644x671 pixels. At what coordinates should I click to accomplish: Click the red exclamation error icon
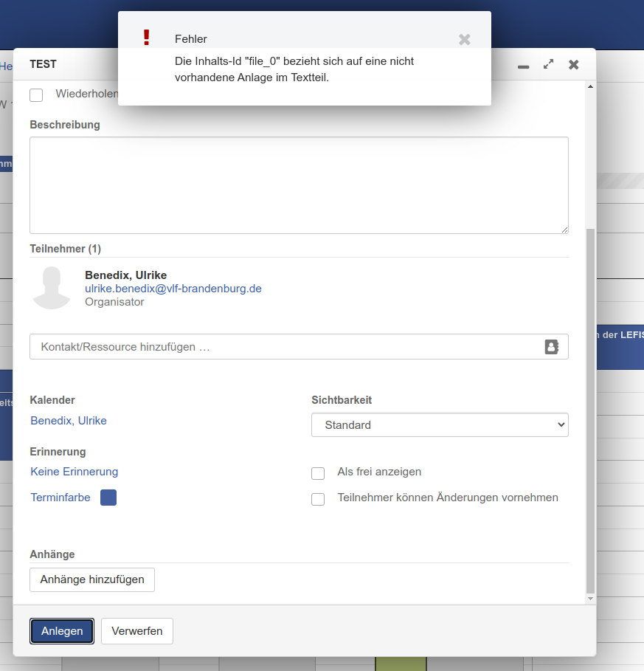pos(146,38)
